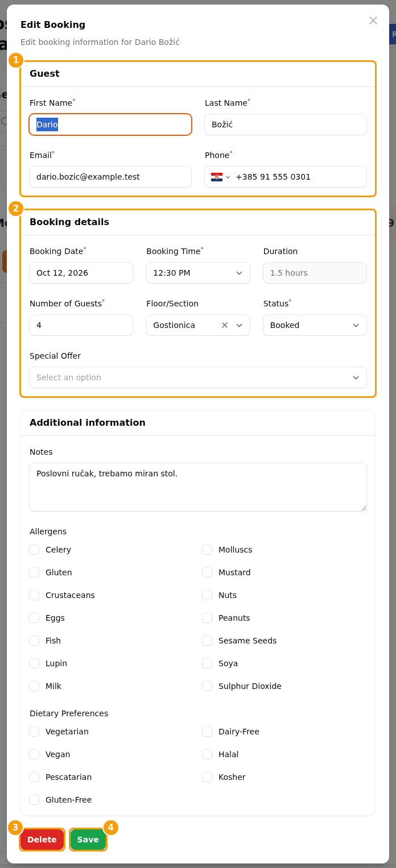
Task: Click the red Delete button
Action: (x=42, y=840)
